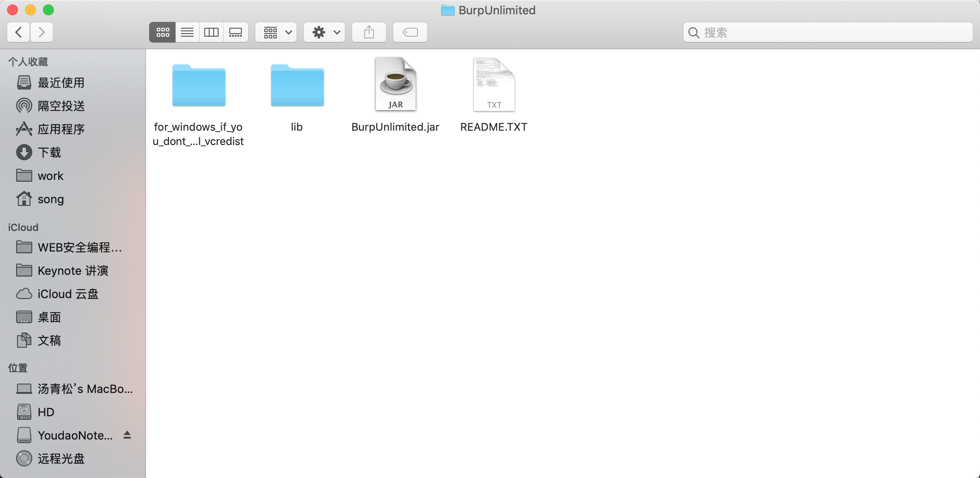Select the BurpUnlimited.jar file
The width and height of the screenshot is (980, 478).
pos(395,85)
